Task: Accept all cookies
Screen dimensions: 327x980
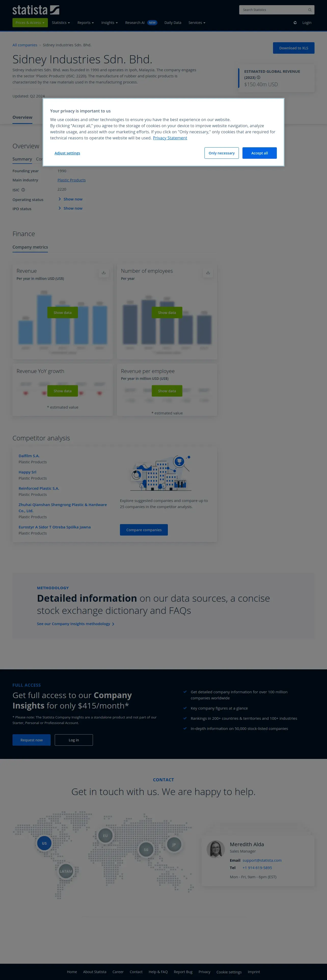Action: [260, 153]
